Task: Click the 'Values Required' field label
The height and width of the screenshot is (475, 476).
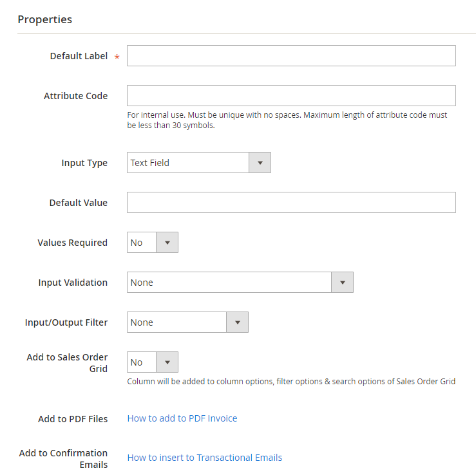Action: (72, 243)
